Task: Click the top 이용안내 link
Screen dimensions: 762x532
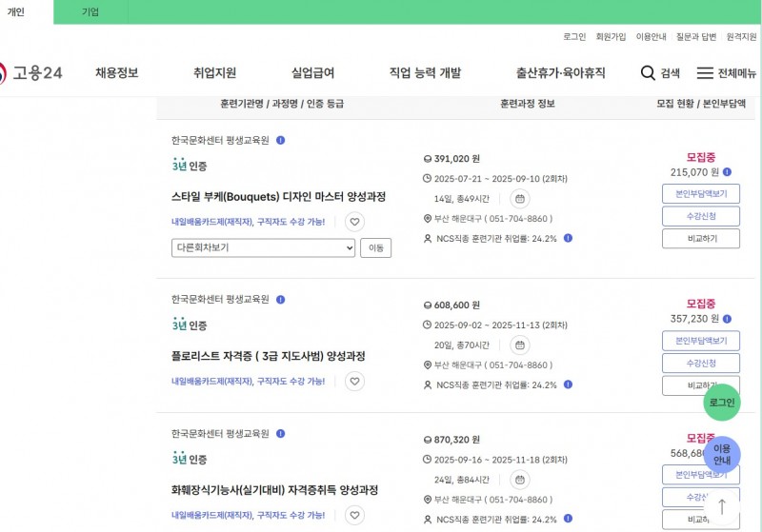Action: coord(652,37)
